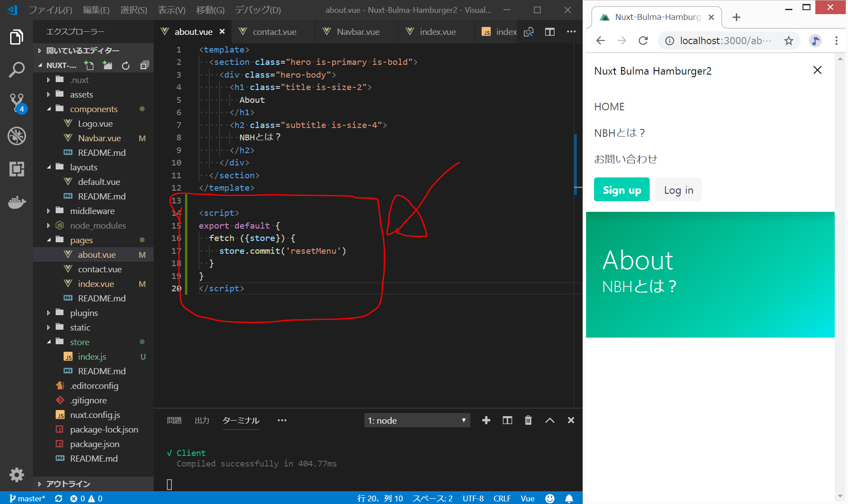Screen dimensions: 848x504
Task: Click the split editor icon
Action: coord(549,32)
